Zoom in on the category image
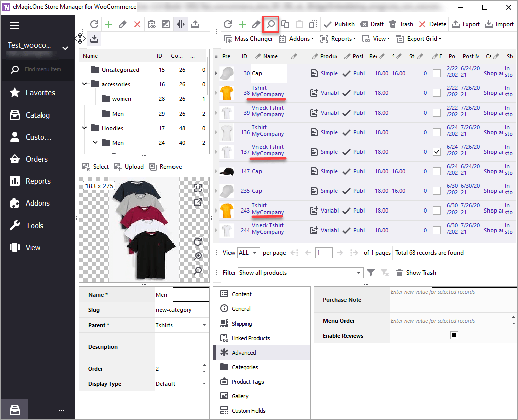This screenshot has height=420, width=518. click(198, 256)
